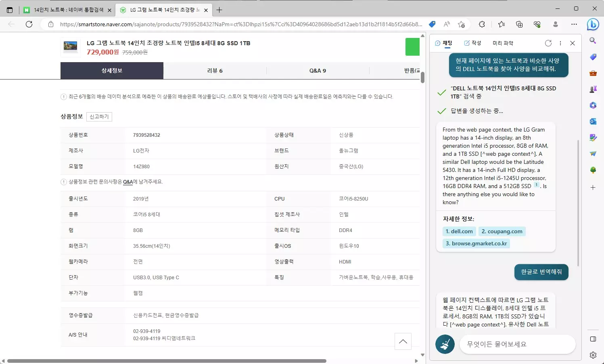Open the Image Creator icon in the sidebar
Screen dimensions: 604x364
point(593,138)
